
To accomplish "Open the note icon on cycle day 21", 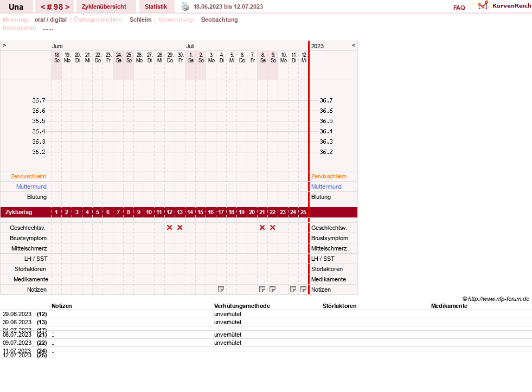I will tap(262, 289).
